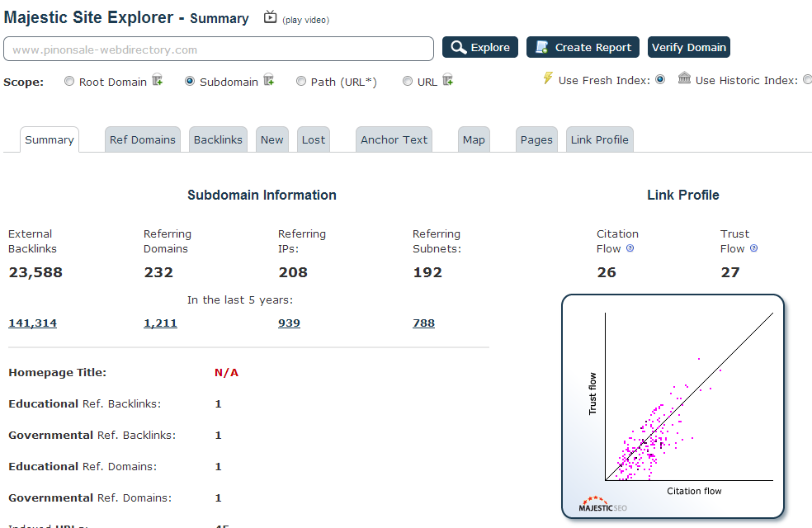Open 788 referring subnets link
The height and width of the screenshot is (528, 812).
pos(423,323)
